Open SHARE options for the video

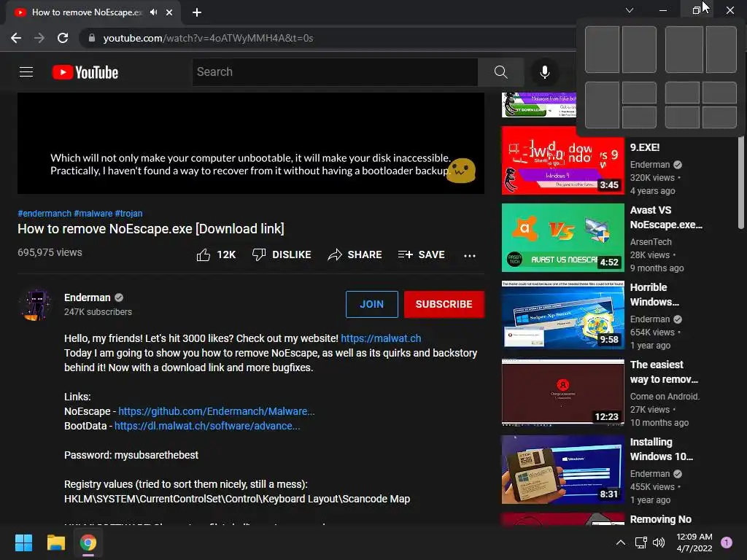[x=355, y=254]
